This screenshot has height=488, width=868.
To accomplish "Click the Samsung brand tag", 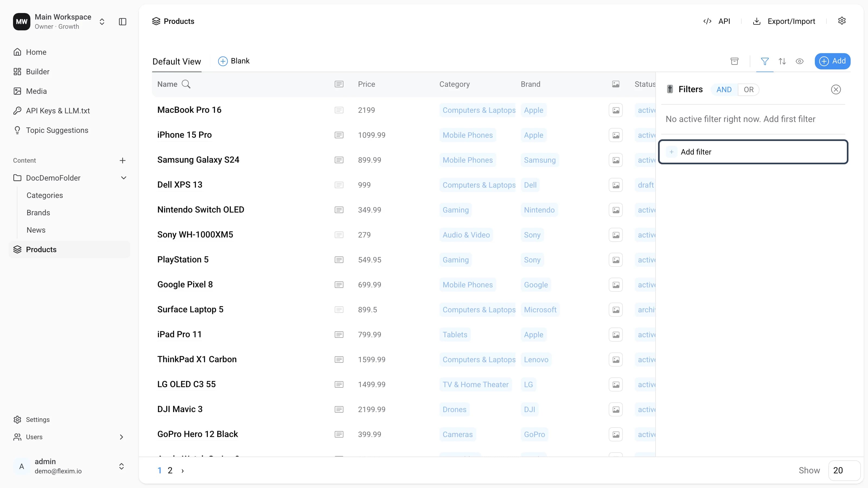I will tap(540, 160).
